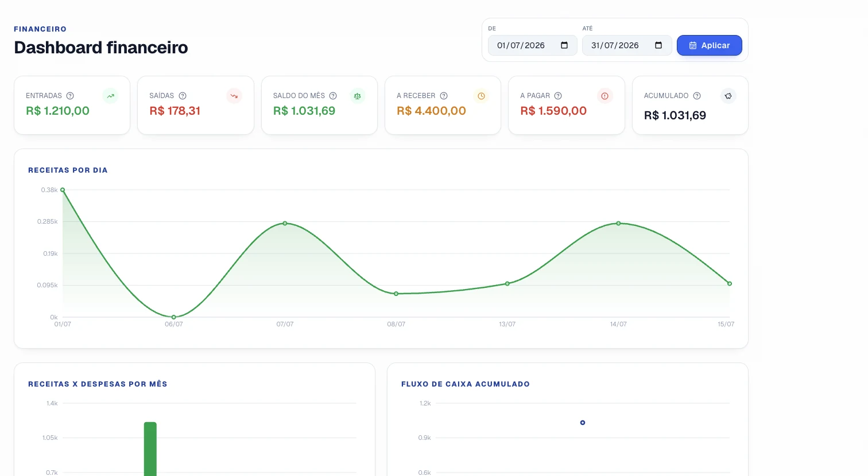The image size is (868, 476).
Task: Click the SAÍDAS value R$ 178,31
Action: click(x=175, y=111)
